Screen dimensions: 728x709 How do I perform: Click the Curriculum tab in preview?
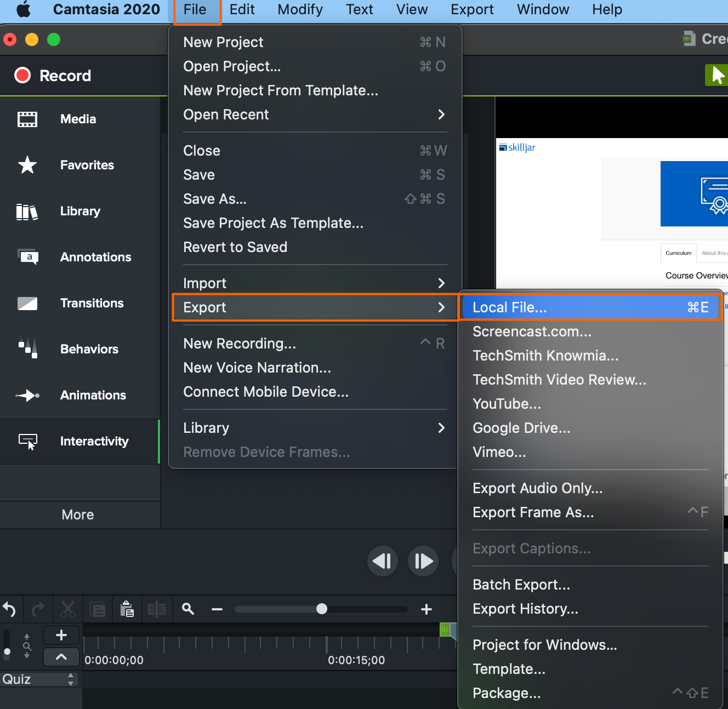coord(679,253)
